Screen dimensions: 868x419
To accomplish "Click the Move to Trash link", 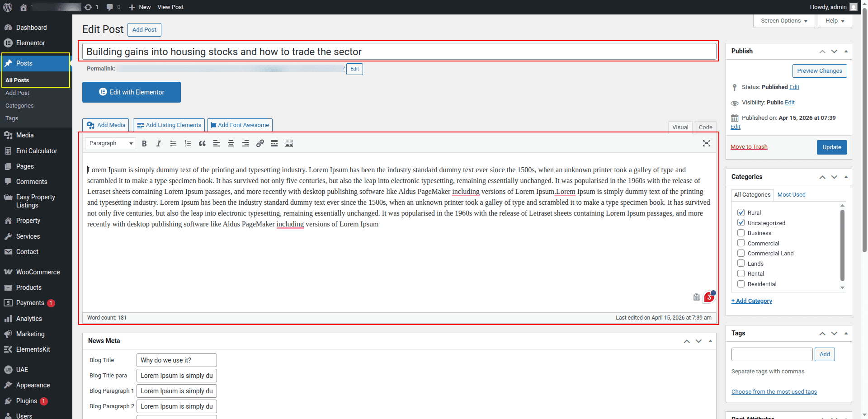I will coord(749,147).
